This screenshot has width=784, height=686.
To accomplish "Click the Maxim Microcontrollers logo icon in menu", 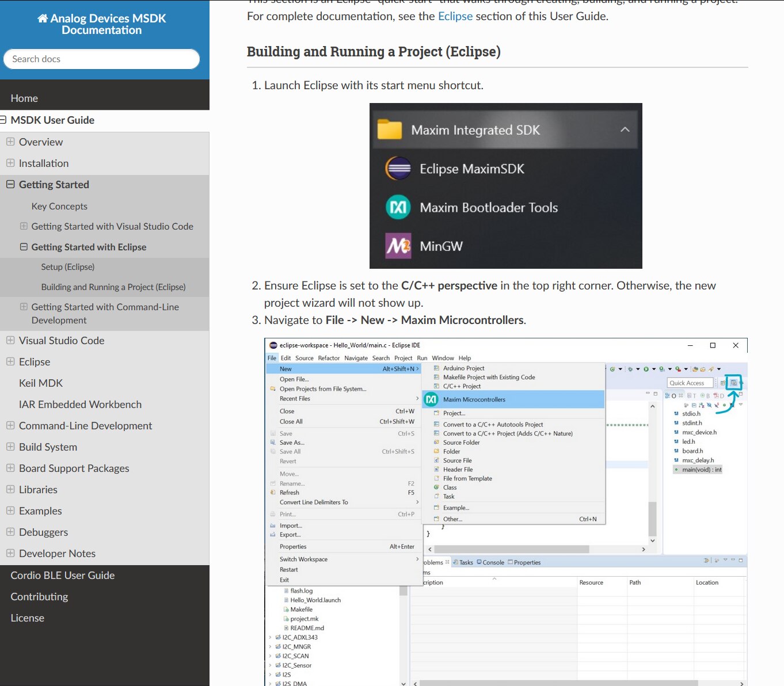I will click(x=431, y=399).
